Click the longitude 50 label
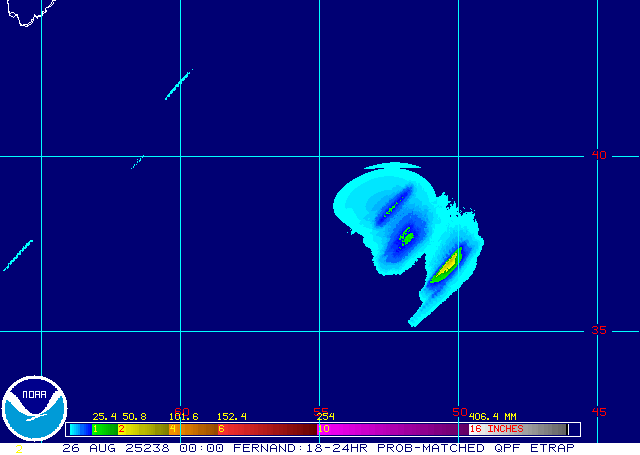Screen dimensions: 640x455 (460, 411)
